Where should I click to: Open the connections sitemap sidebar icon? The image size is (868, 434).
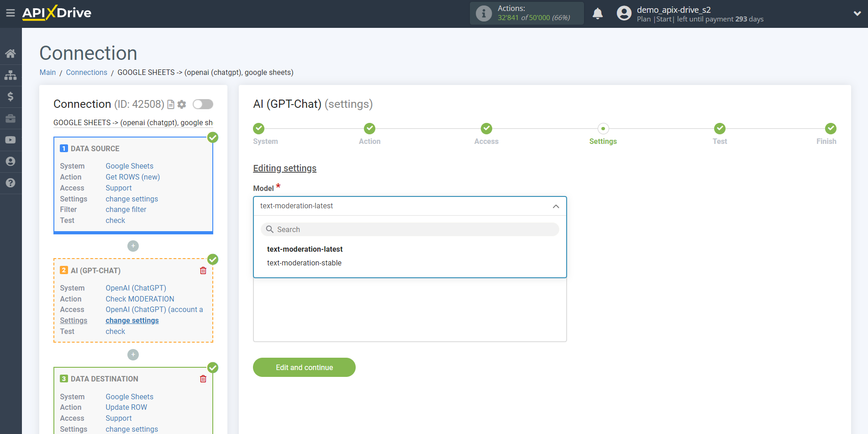(x=11, y=75)
